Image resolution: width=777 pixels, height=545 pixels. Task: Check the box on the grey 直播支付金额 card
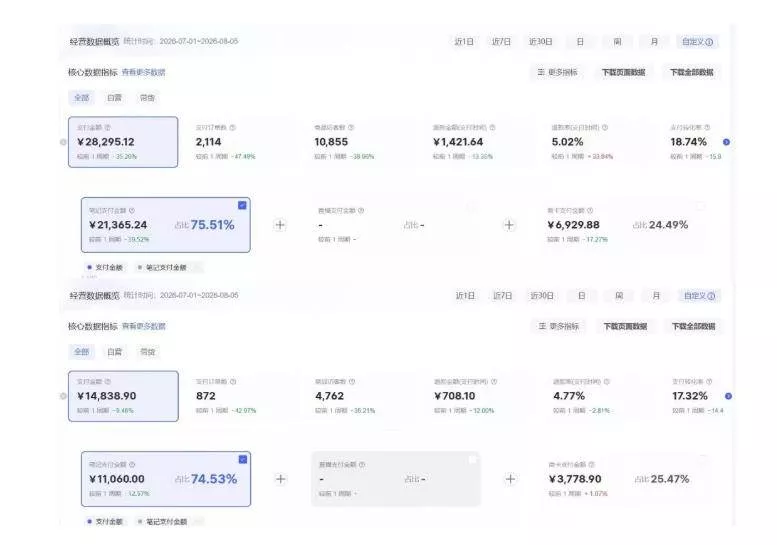click(x=472, y=460)
